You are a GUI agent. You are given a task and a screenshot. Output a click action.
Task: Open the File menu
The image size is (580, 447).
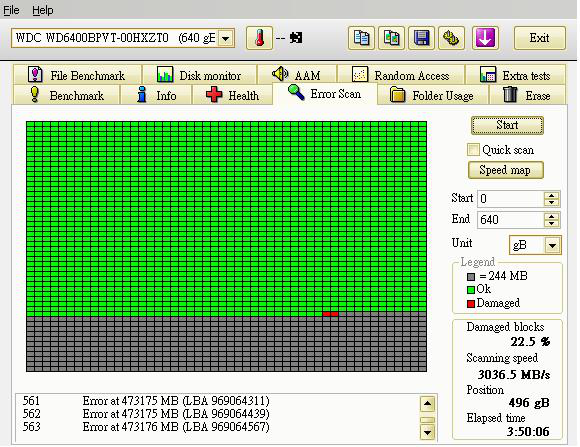[x=11, y=10]
